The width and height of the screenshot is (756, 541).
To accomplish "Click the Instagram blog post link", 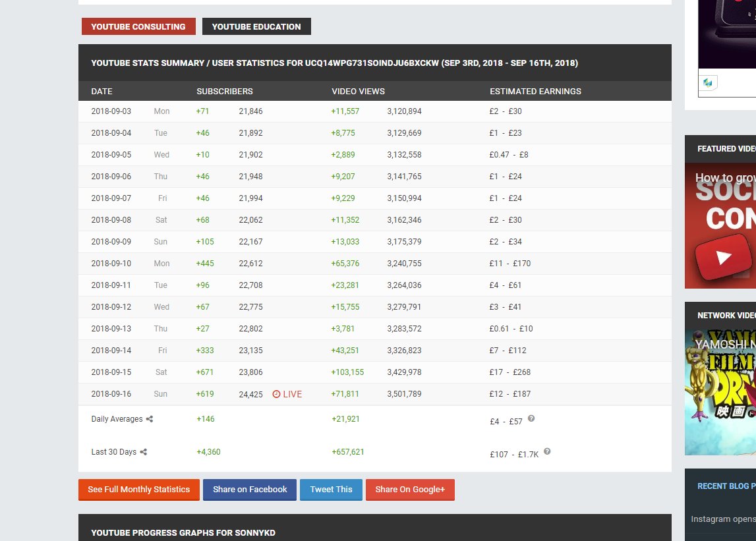I will (723, 519).
